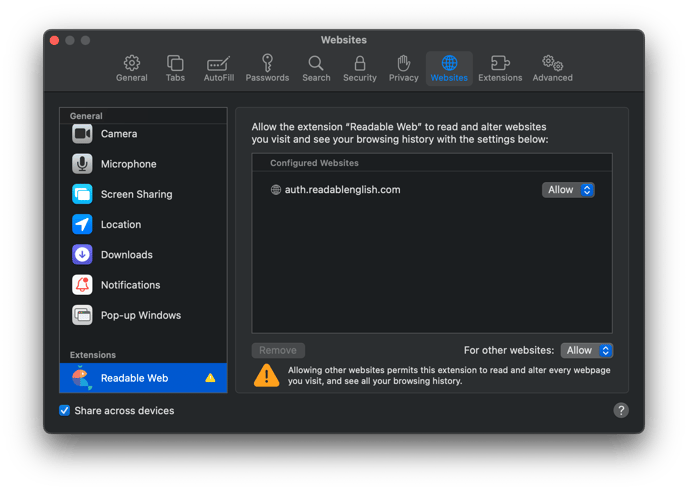
Task: Open the Privacy hand icon pane
Action: (x=403, y=68)
